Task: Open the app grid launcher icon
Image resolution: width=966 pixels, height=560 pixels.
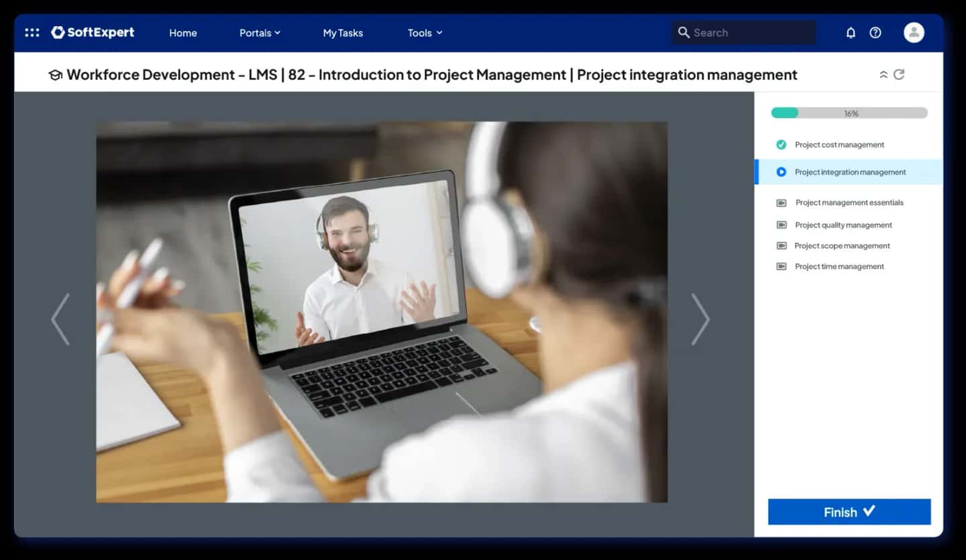Action: [32, 32]
